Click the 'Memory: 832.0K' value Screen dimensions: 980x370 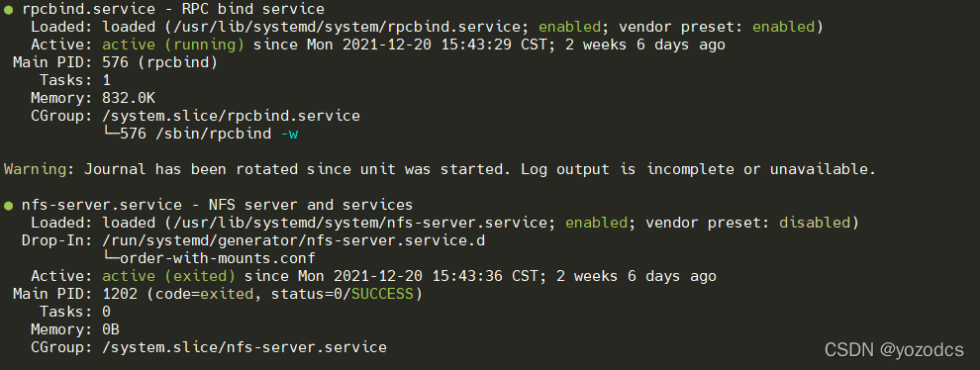coord(128,98)
